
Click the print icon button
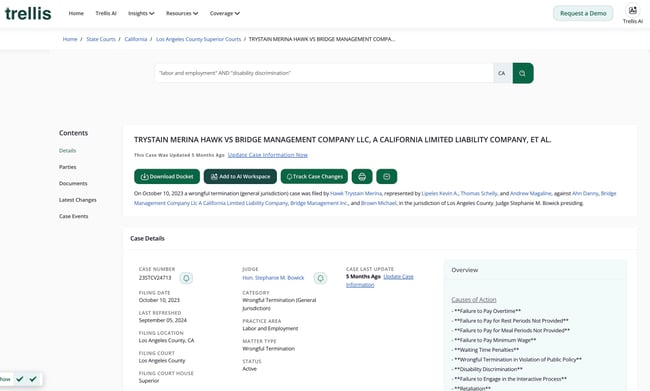362,177
